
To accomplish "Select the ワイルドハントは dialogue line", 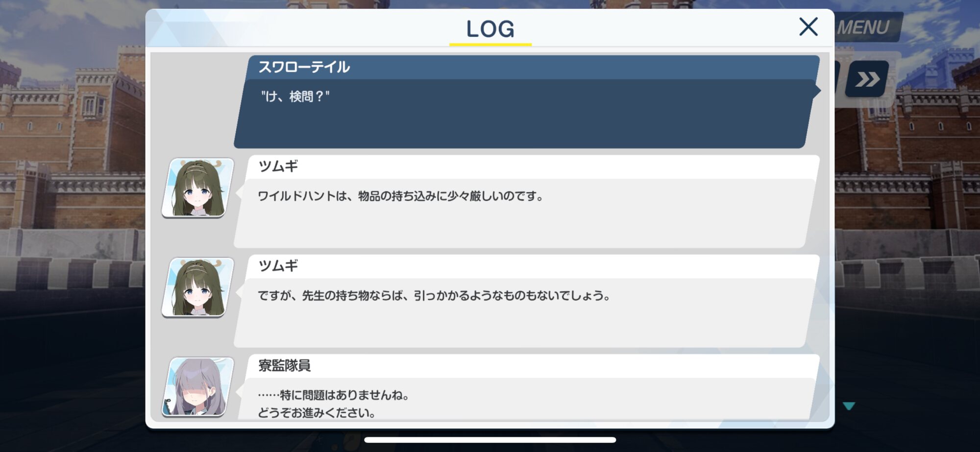I will [x=401, y=196].
